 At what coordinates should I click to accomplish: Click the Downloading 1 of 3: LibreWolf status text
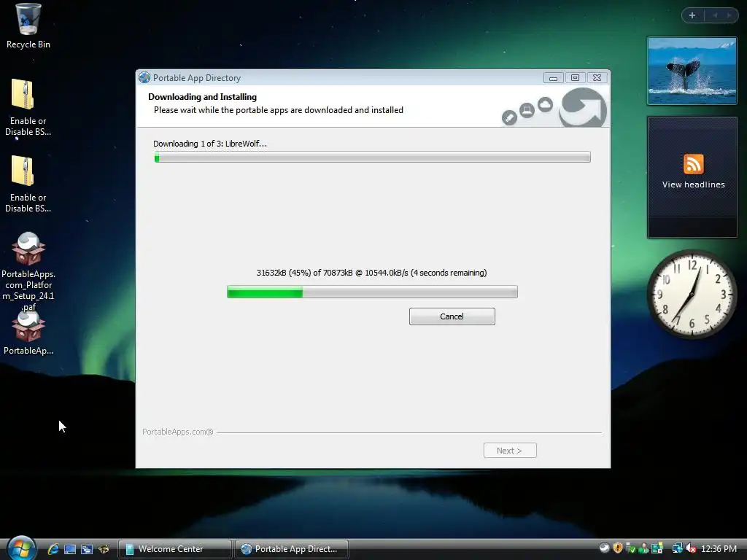(209, 144)
